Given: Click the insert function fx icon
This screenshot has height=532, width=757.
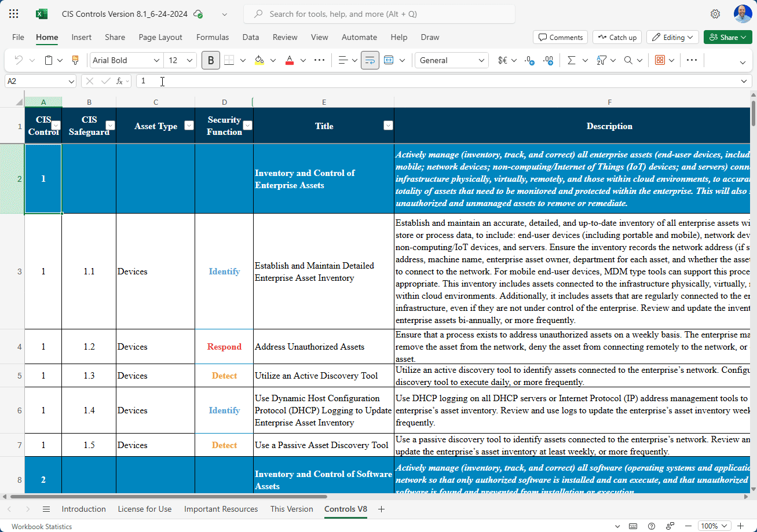Looking at the screenshot, I should coord(119,82).
